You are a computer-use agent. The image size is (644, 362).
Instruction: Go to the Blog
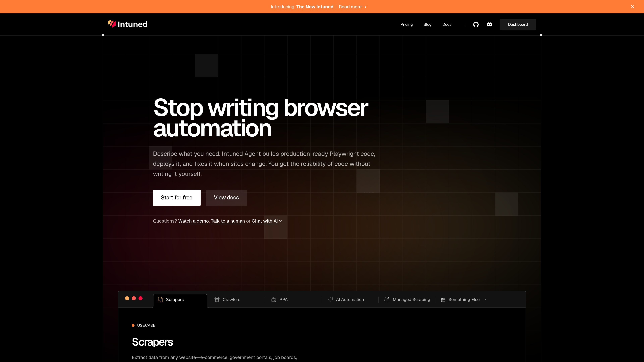pos(427,24)
